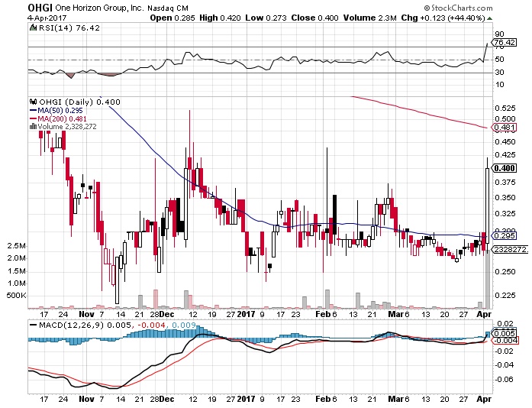Click the red MA(200) line swatch in the legend

[34, 118]
